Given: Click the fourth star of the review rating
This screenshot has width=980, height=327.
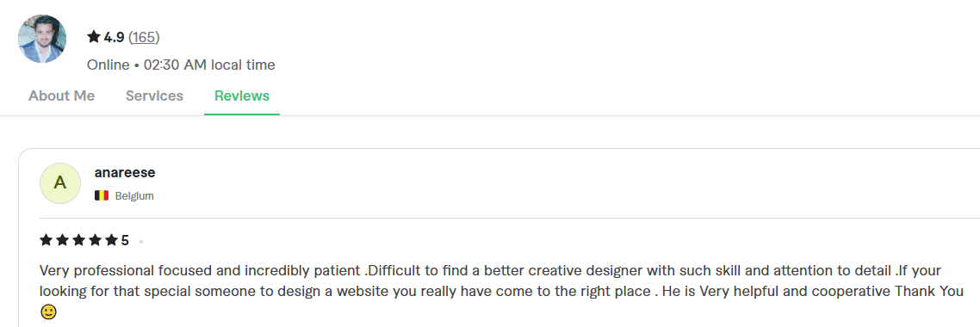Looking at the screenshot, I should pos(95,240).
